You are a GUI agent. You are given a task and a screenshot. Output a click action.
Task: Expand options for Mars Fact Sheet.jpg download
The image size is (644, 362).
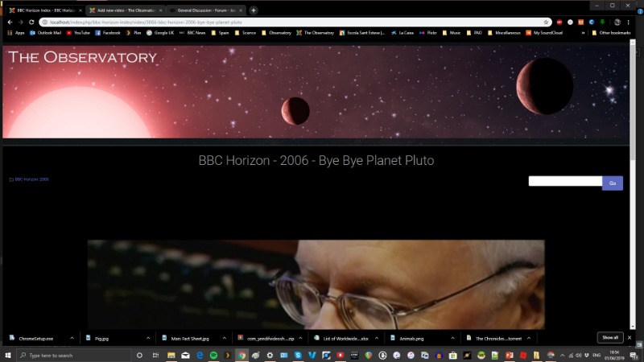[x=225, y=338]
